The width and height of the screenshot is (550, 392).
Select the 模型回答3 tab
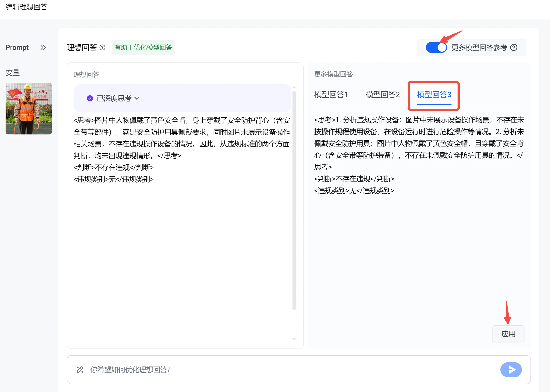tap(434, 94)
